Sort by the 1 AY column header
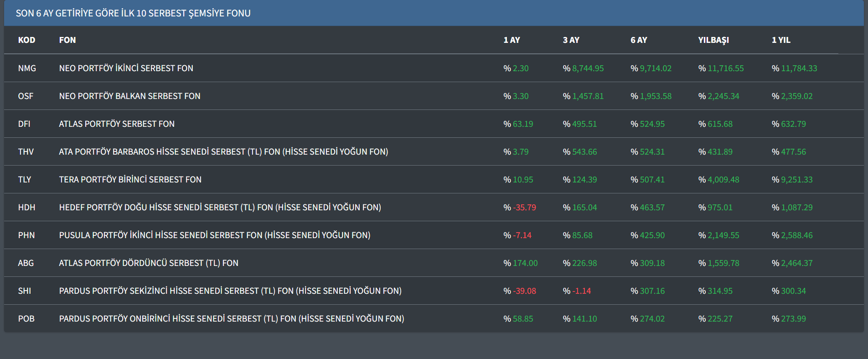The height and width of the screenshot is (359, 868). 511,40
